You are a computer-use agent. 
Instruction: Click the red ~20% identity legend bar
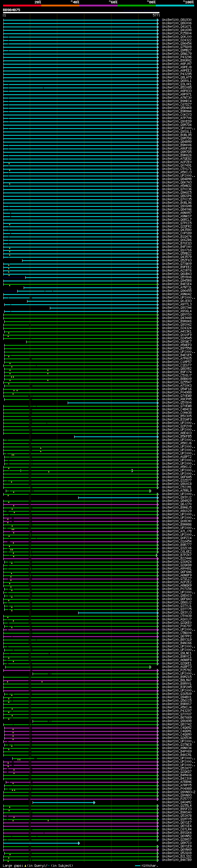[x=22, y=6]
